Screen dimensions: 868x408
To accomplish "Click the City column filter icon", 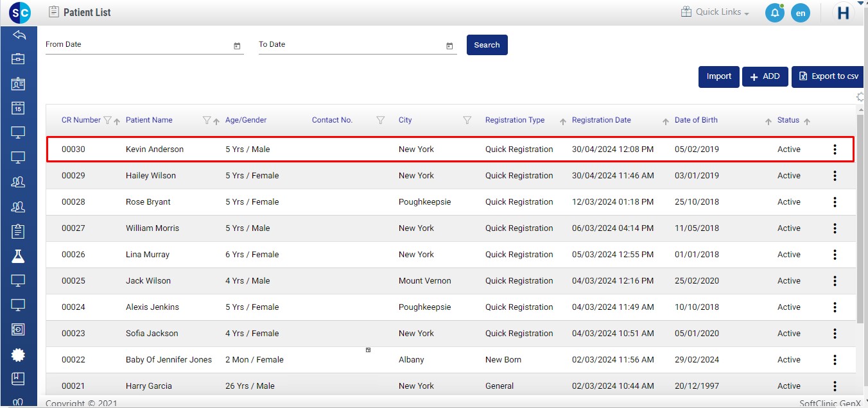I will [467, 121].
